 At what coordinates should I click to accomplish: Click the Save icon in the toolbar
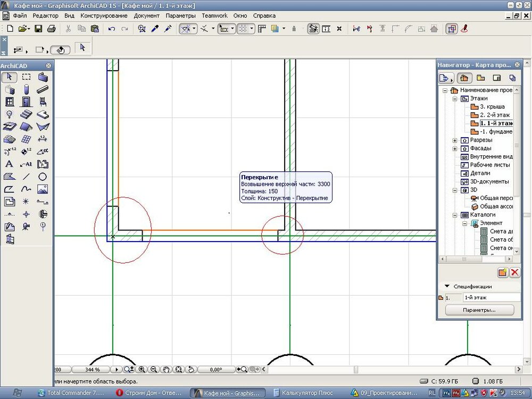(38, 29)
